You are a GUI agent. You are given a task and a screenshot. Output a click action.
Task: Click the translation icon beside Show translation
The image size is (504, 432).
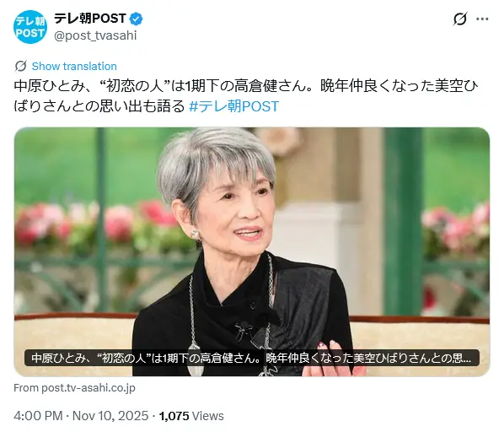[20, 67]
